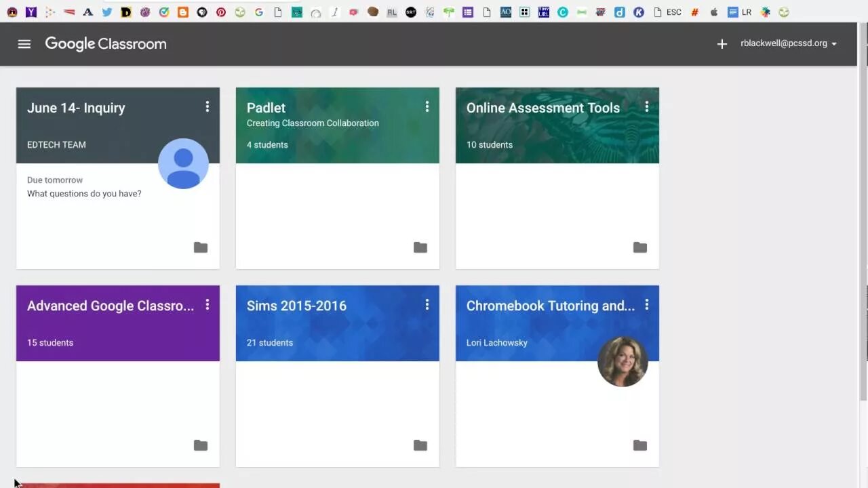Click '15 students' on the Advanced Google Classroom card

click(50, 342)
